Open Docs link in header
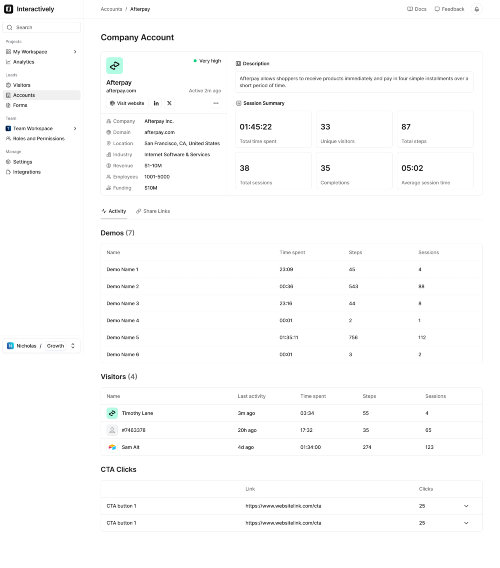 (x=417, y=9)
